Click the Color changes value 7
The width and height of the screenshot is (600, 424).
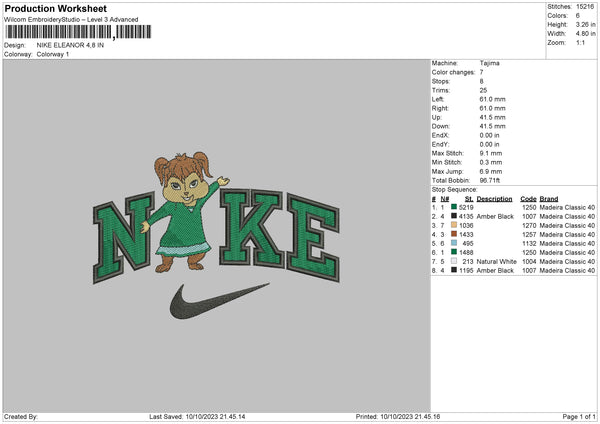[481, 72]
